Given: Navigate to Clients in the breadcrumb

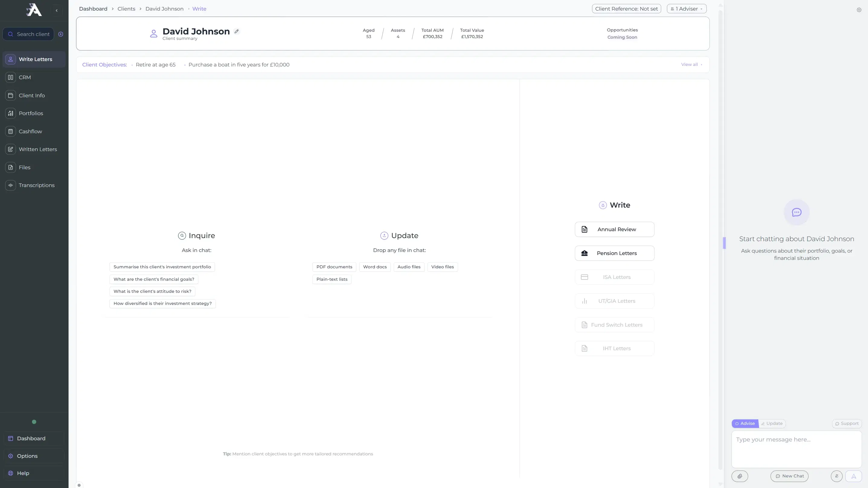Looking at the screenshot, I should 127,9.
